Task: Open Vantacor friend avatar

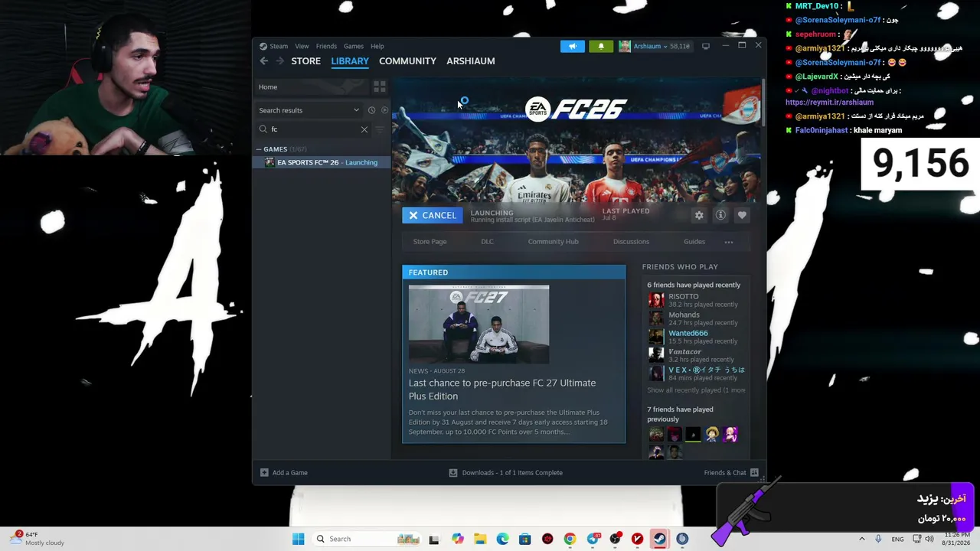Action: click(656, 355)
